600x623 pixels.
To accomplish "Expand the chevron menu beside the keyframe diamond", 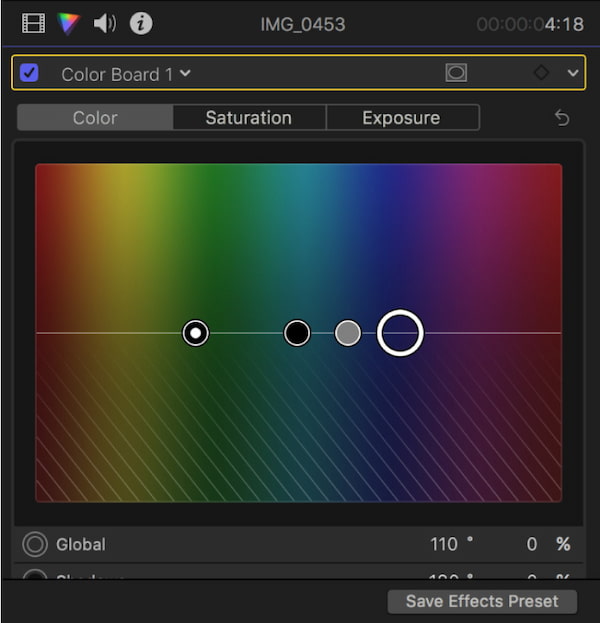I will (x=573, y=73).
